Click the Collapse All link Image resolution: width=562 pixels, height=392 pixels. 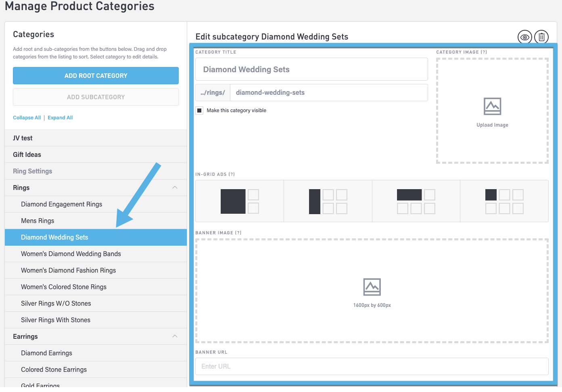tap(27, 118)
